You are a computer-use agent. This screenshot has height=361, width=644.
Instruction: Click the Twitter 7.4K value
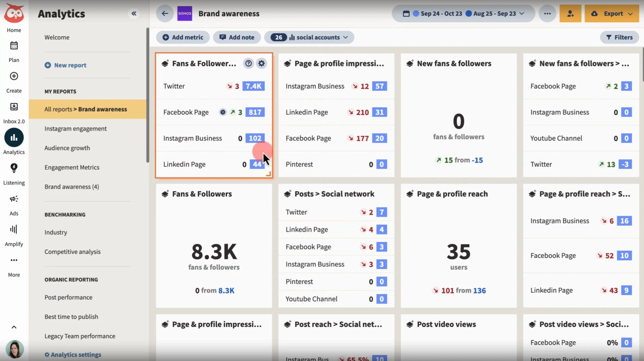click(x=253, y=86)
